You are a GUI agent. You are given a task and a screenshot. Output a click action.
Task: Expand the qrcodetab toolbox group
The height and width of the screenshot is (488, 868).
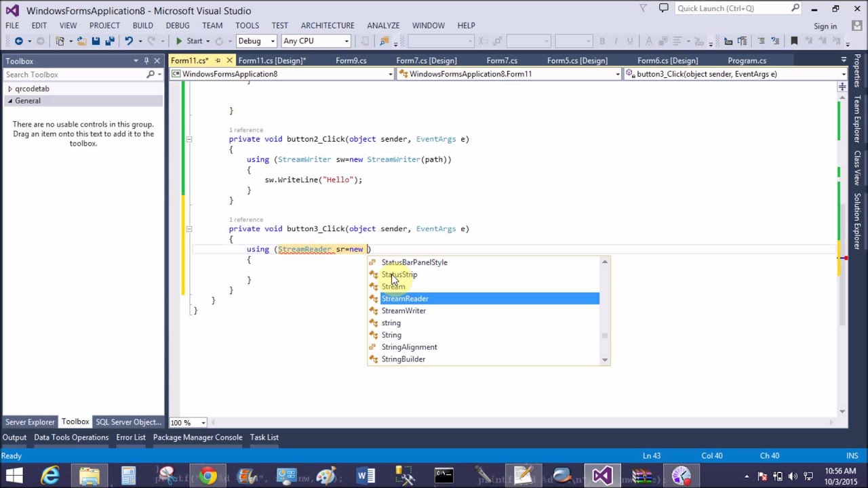tap(9, 89)
